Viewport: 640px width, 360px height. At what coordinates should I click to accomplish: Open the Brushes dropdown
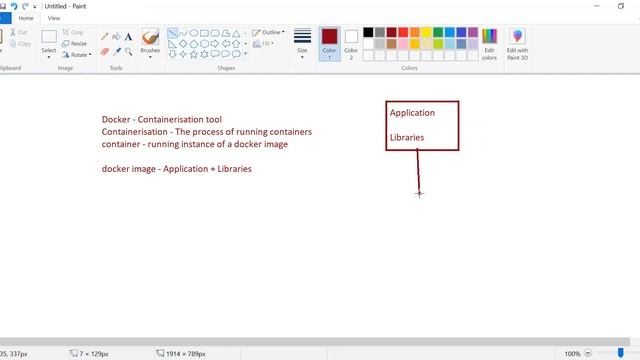point(150,57)
